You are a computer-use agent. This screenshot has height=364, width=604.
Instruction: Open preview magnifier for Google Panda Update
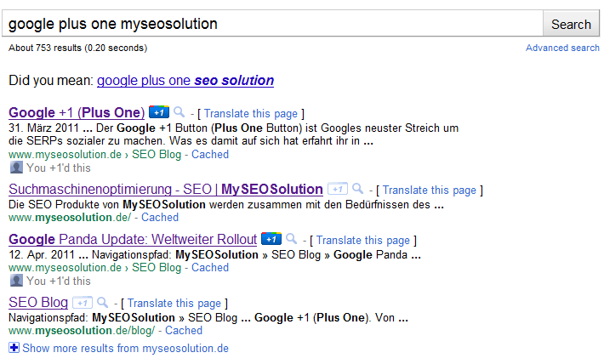tap(291, 239)
